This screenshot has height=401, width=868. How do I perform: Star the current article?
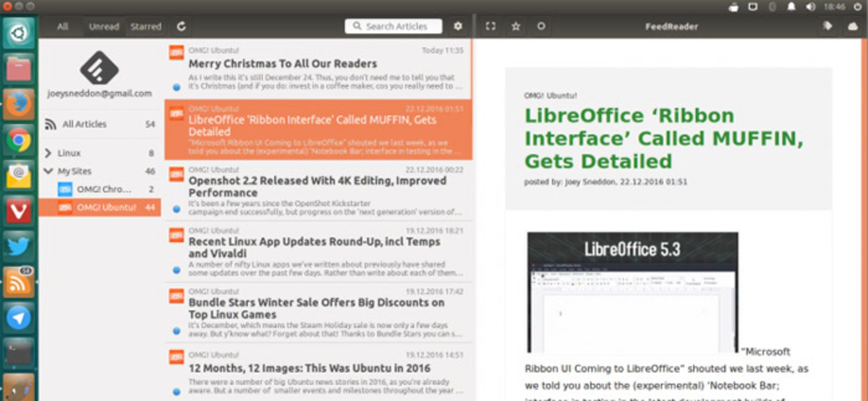coord(516,26)
